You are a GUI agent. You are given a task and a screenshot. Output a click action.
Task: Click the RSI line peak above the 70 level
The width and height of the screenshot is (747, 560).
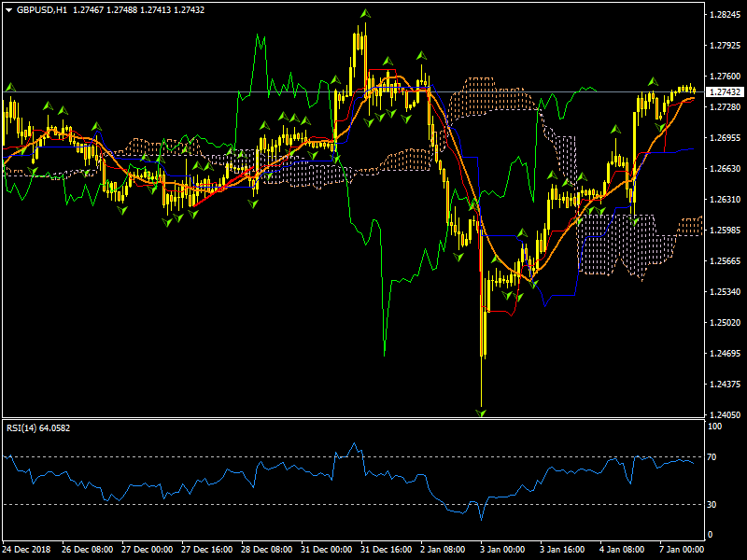tap(354, 443)
